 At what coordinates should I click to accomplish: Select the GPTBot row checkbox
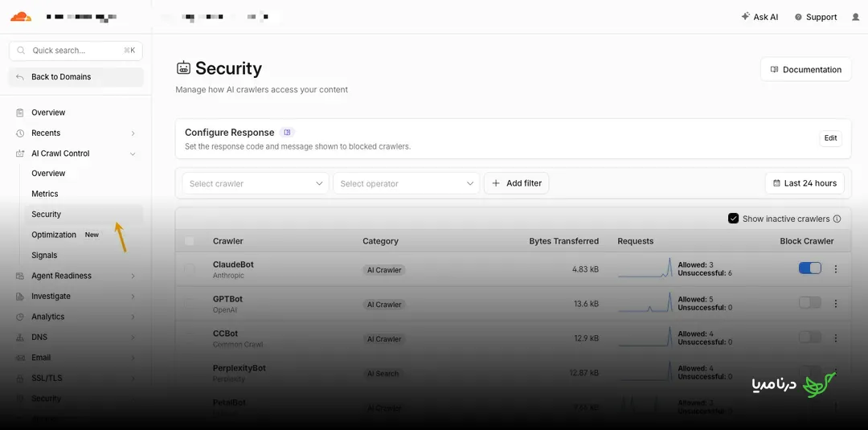click(x=190, y=303)
